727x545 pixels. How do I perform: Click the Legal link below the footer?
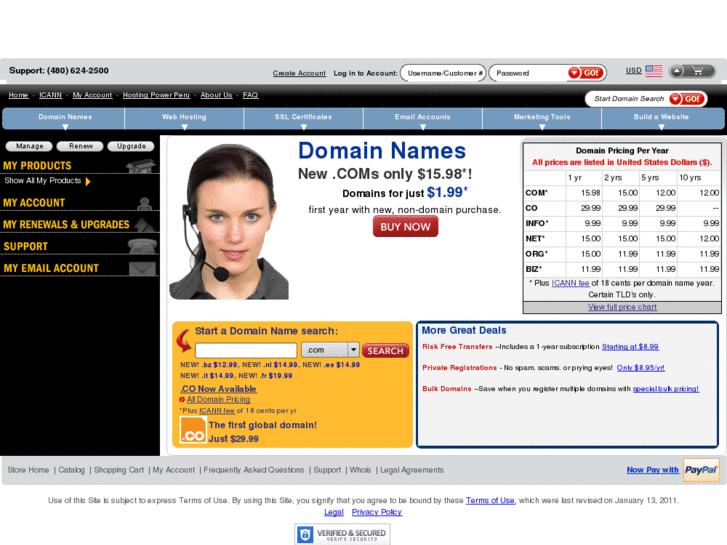pos(334,512)
